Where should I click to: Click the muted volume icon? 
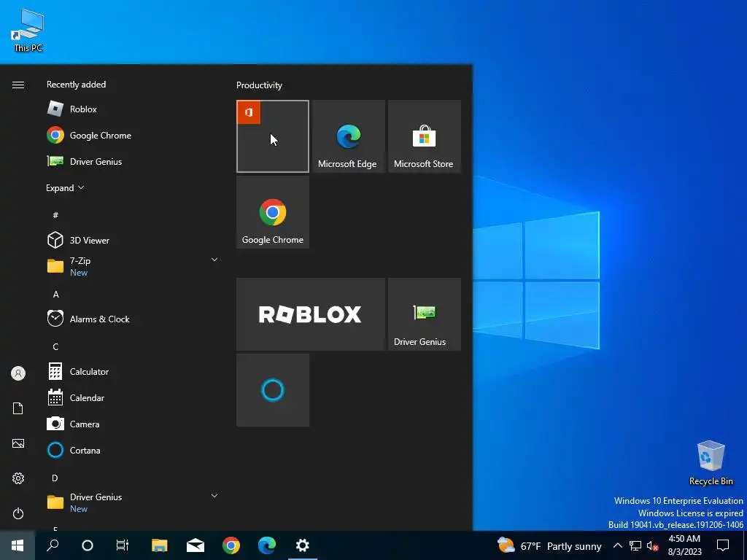[x=653, y=545]
